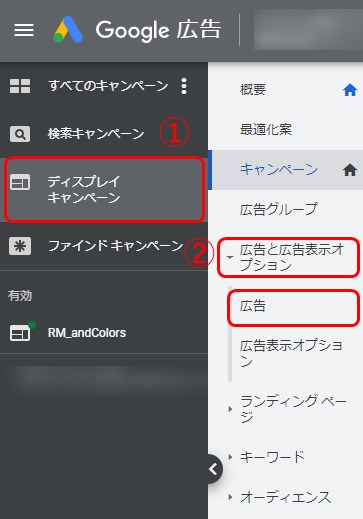Click the 検索キャンペーン magnifier icon
The height and width of the screenshot is (519, 363).
point(20,134)
